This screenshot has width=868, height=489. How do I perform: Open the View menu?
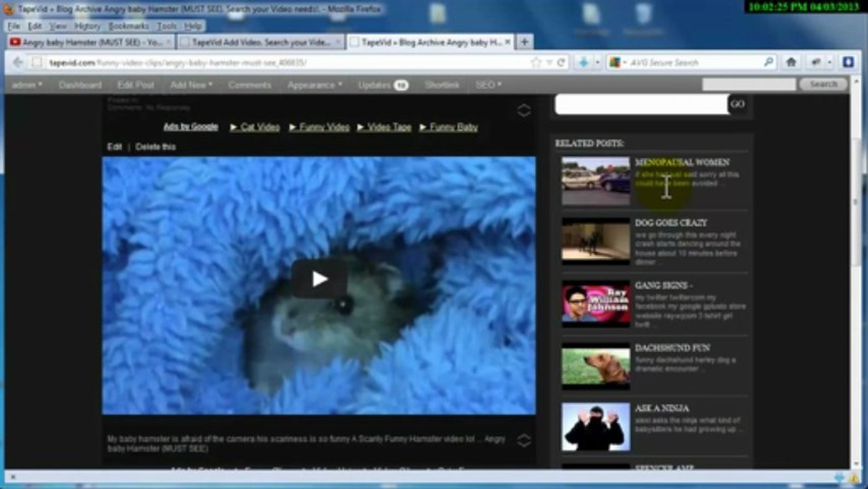pos(58,26)
